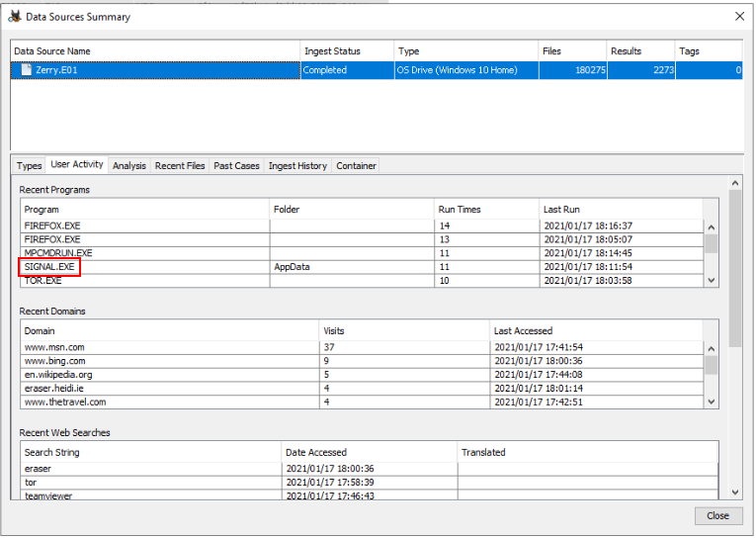This screenshot has width=756, height=538.
Task: Click the Autopsy icon in the title bar
Action: click(14, 16)
